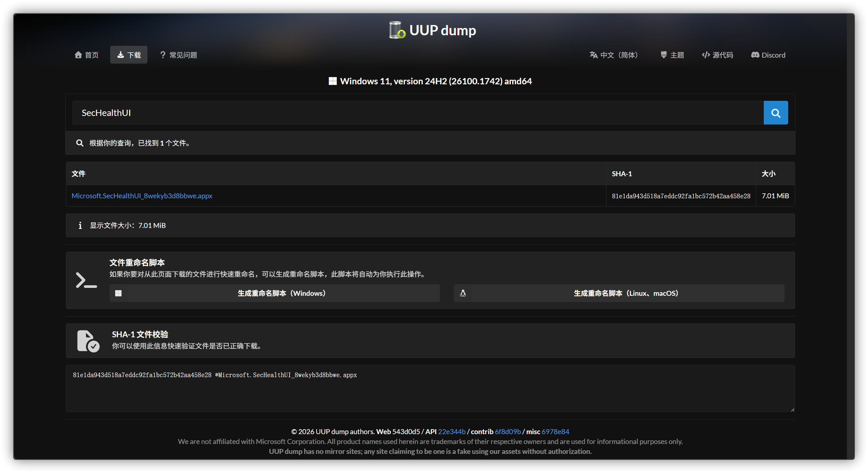
Task: Generate rename script for Windows
Action: [x=274, y=293]
